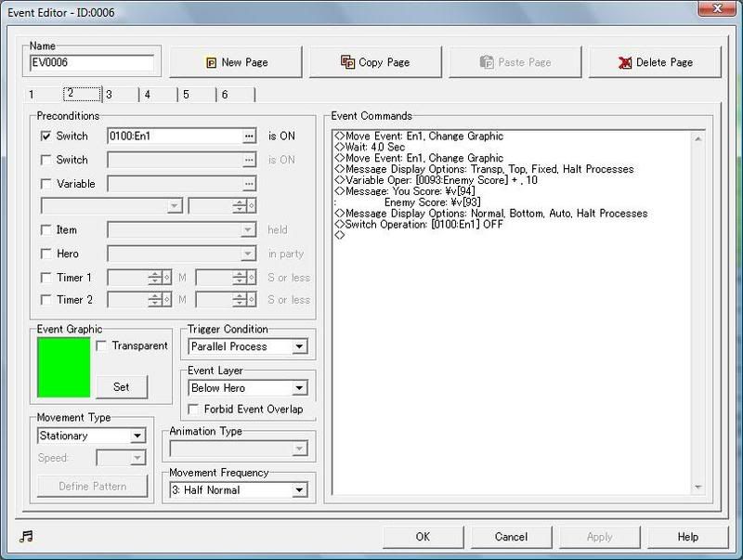The image size is (743, 560).
Task: Open the second Switch browse ellipsis button
Action: (249, 160)
